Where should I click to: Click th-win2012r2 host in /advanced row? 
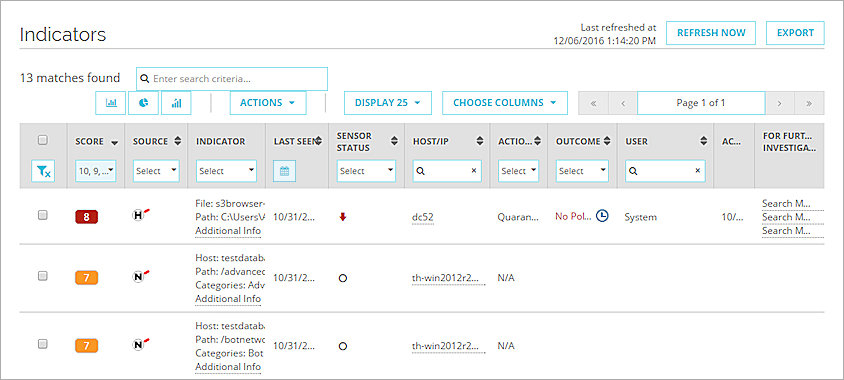(448, 278)
